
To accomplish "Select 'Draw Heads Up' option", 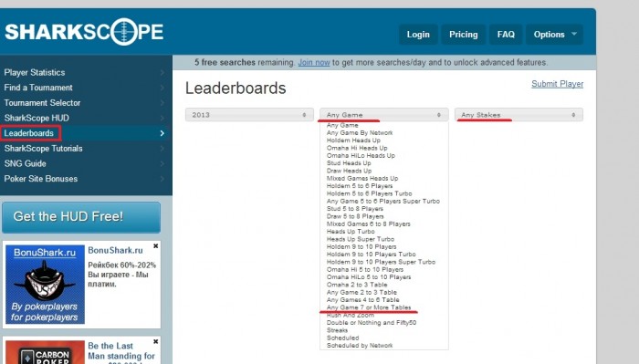I will (x=349, y=171).
